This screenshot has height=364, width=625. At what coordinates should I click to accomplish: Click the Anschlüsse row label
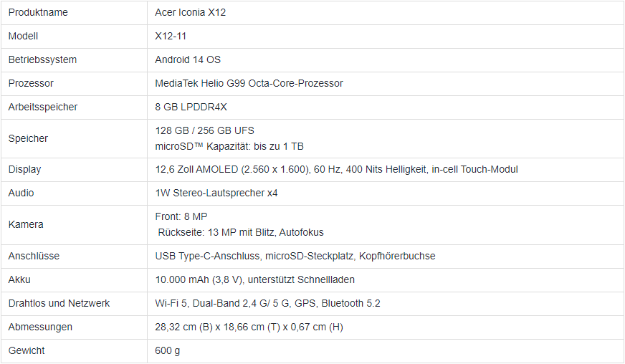coord(34,256)
